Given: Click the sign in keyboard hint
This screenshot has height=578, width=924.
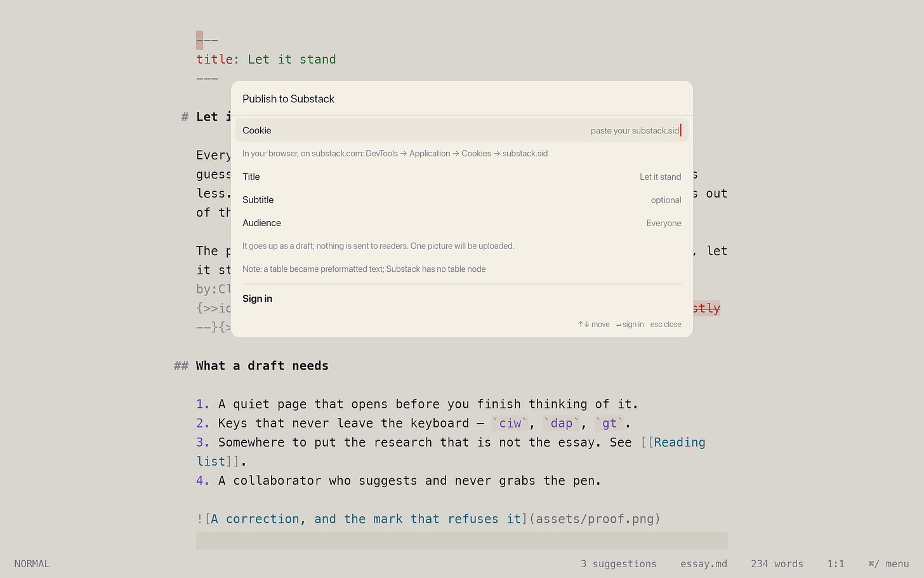Looking at the screenshot, I should point(630,324).
